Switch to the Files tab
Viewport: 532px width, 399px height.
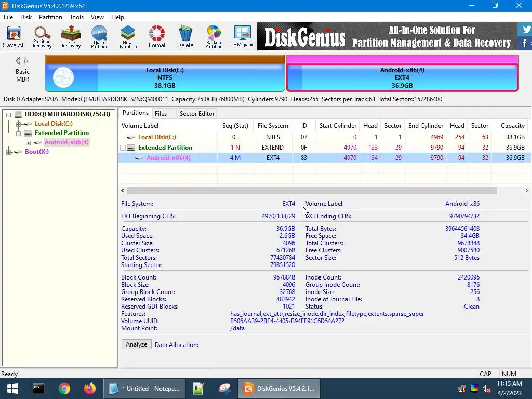point(161,114)
